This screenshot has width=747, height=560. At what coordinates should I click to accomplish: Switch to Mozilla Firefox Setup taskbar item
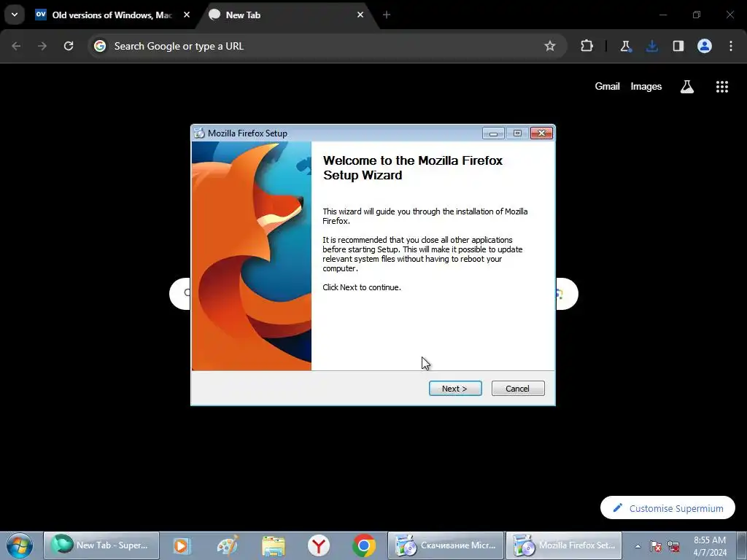(564, 545)
